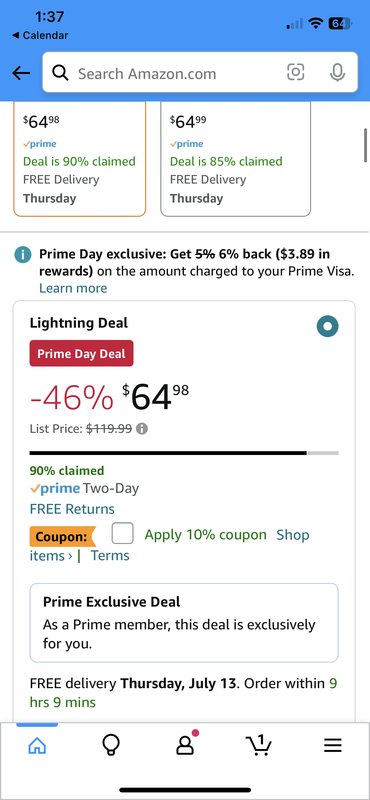Tap the FREE Returns link

(x=72, y=509)
